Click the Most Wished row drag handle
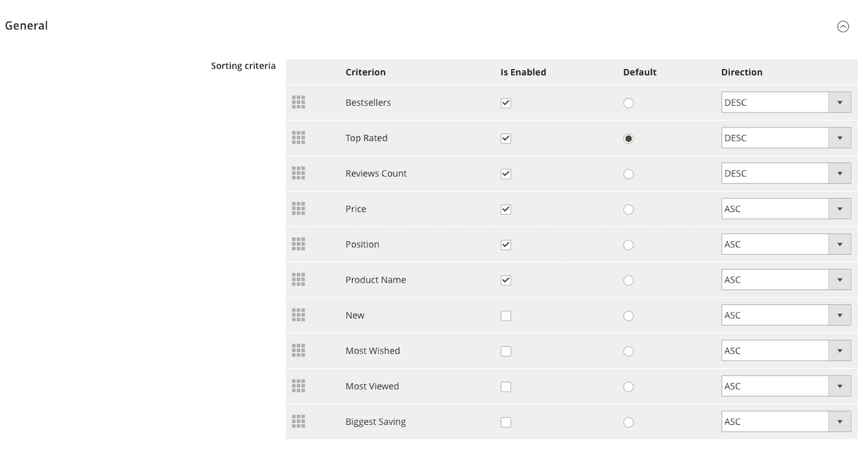 tap(298, 350)
